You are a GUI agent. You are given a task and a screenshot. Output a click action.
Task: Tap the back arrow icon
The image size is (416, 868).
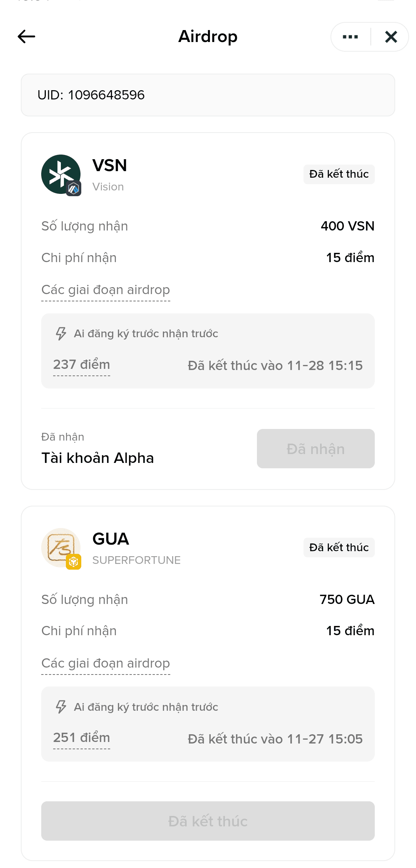(27, 37)
